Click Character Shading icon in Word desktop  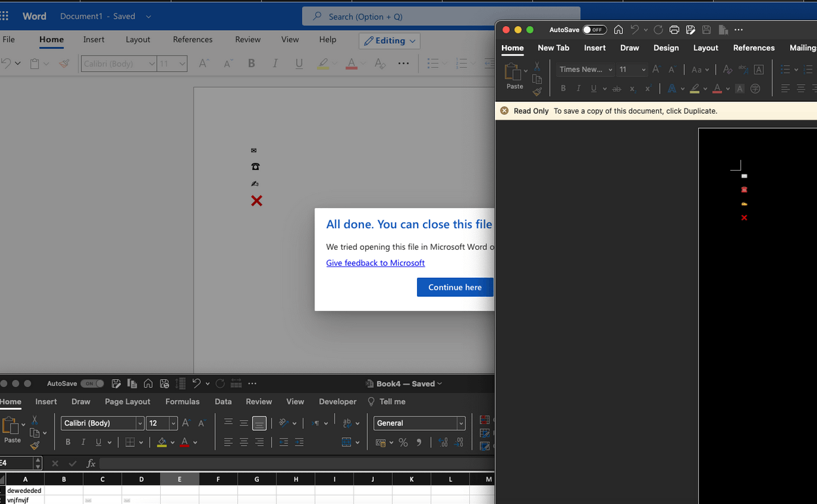coord(740,88)
